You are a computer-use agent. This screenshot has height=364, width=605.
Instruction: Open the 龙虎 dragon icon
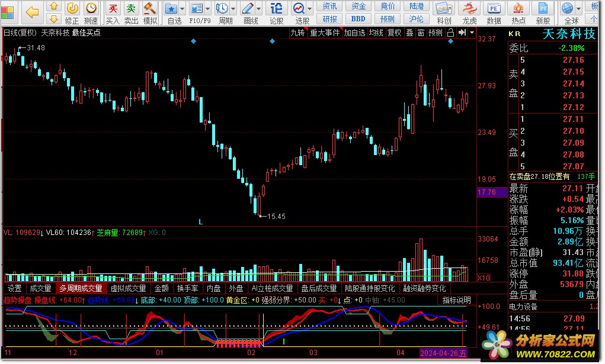click(469, 8)
